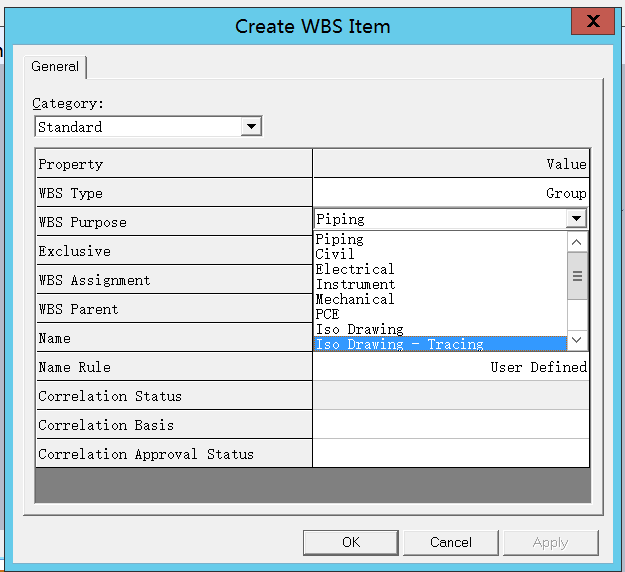Click the Correlation Approval Status value cell

451,454
